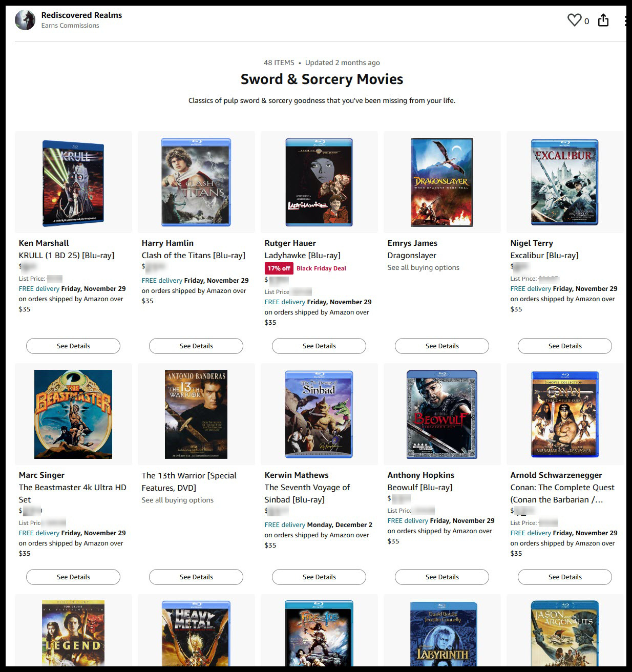Open the three-dot more options menu
This screenshot has width=632, height=672.
click(626, 20)
